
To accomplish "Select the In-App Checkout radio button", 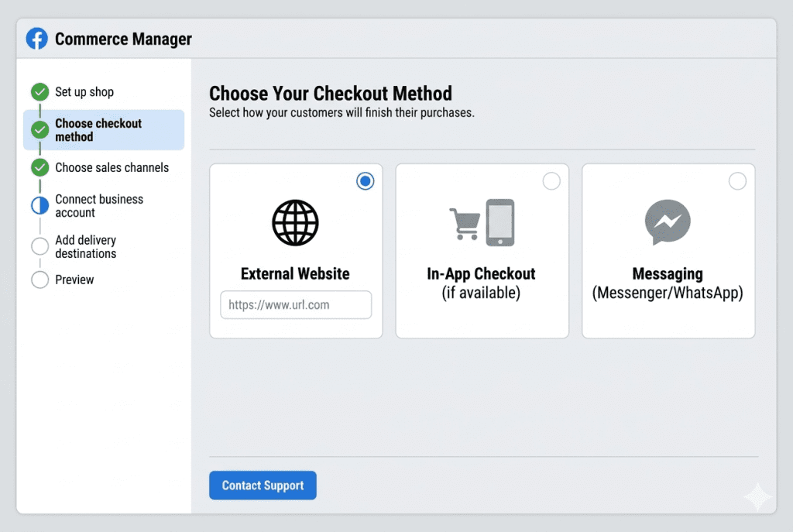I will pyautogui.click(x=551, y=181).
